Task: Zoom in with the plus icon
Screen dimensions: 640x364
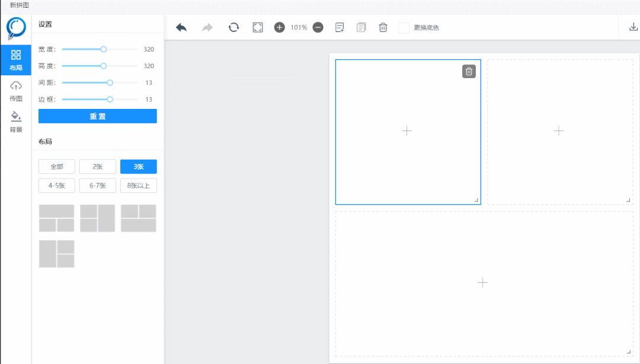Action: coord(280,27)
